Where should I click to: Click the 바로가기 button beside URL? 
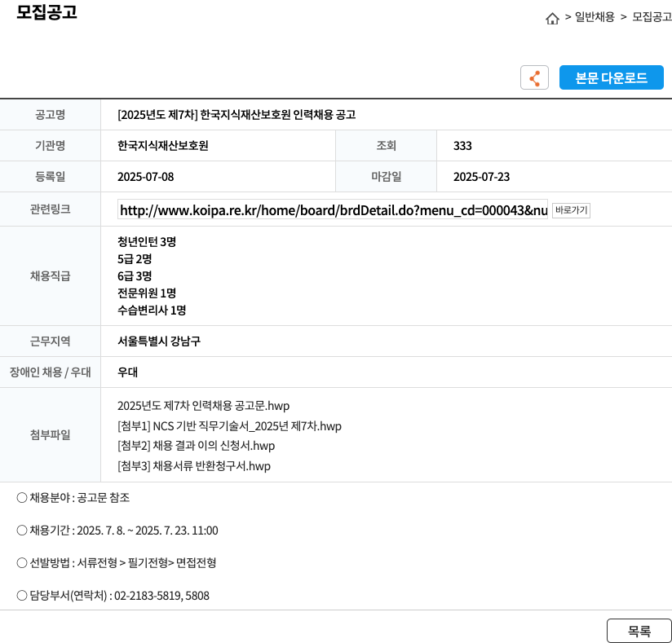coord(571,210)
